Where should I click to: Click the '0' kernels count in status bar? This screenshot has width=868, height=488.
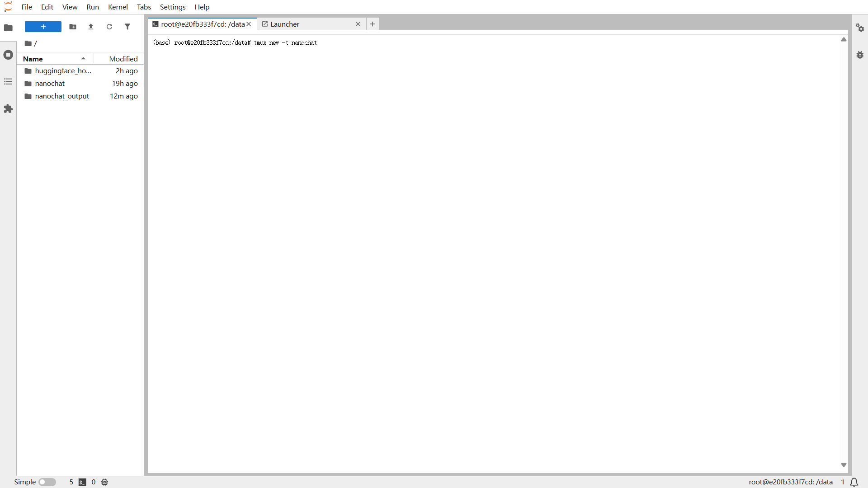[x=94, y=482]
